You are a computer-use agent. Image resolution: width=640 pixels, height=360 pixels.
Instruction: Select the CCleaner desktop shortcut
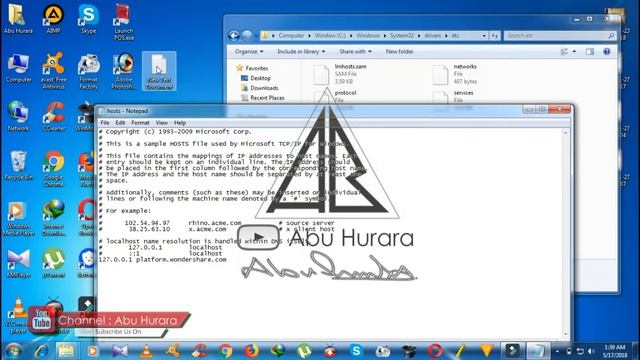point(53,117)
